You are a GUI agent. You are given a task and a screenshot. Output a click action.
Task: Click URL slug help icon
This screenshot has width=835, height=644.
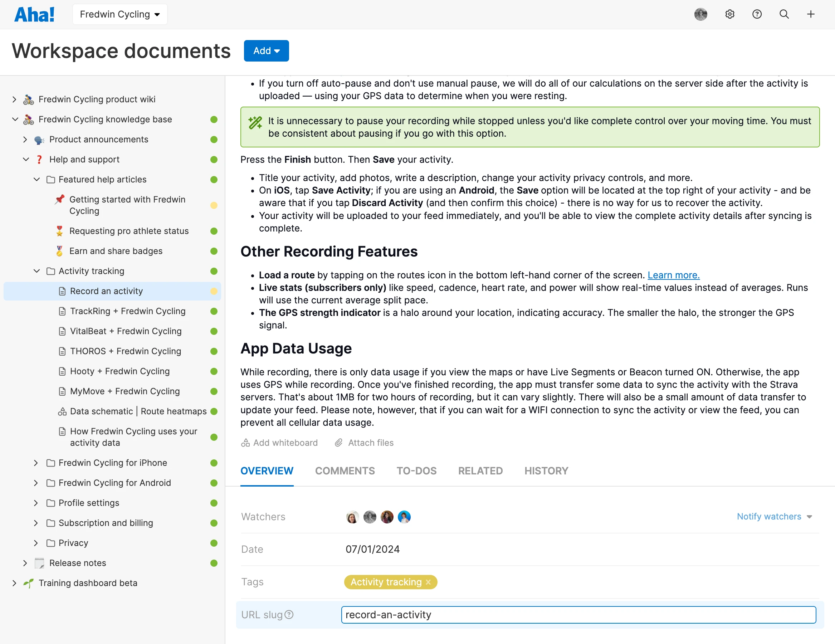[289, 615]
